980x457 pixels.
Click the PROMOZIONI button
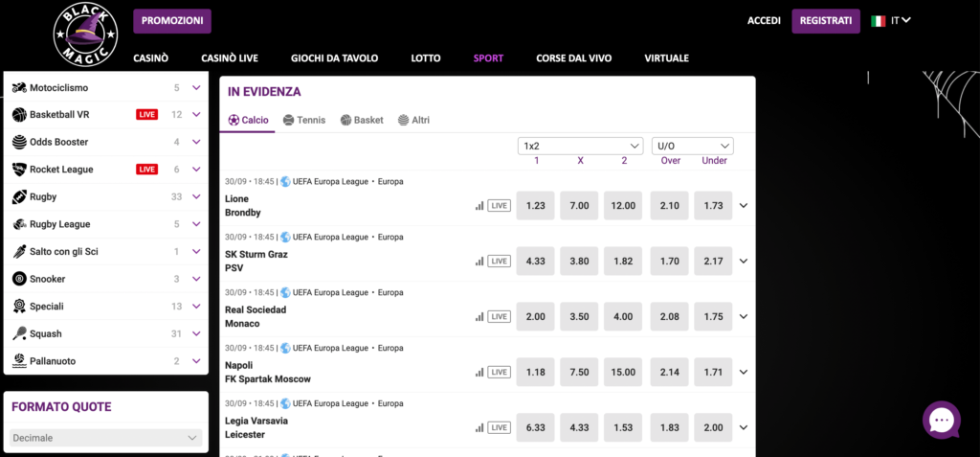tap(172, 21)
